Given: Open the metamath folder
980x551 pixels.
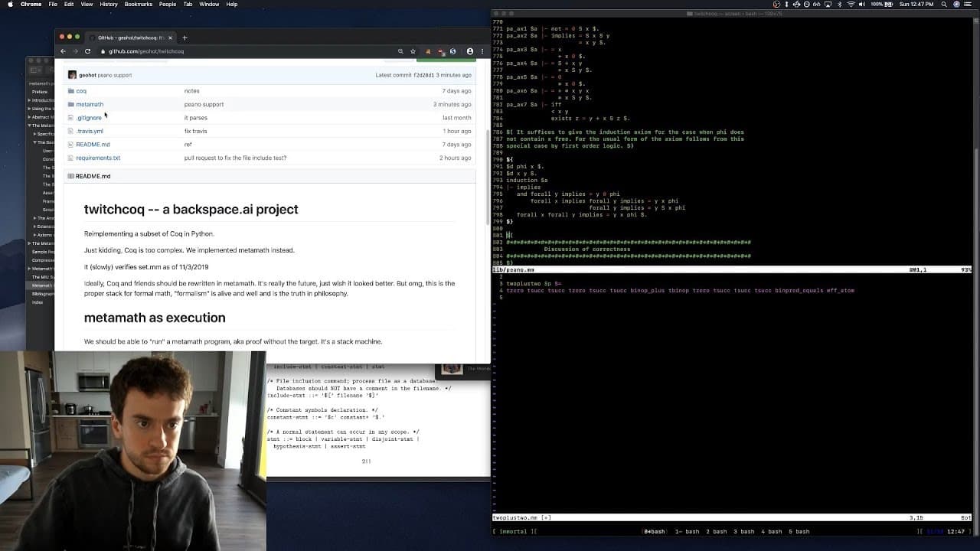Looking at the screenshot, I should click(x=90, y=104).
